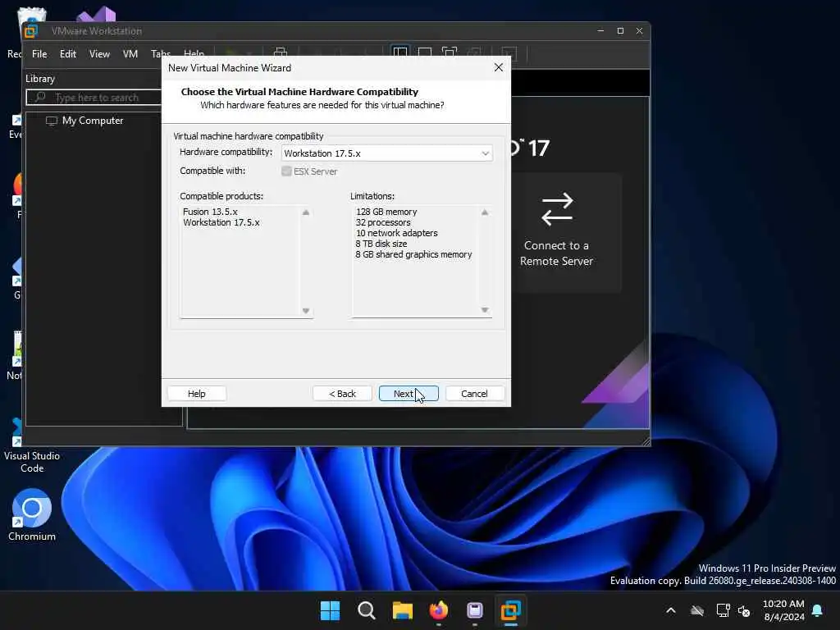Screen dimensions: 840x630
Task: Click the purple app icon on taskbar
Action: [x=475, y=610]
